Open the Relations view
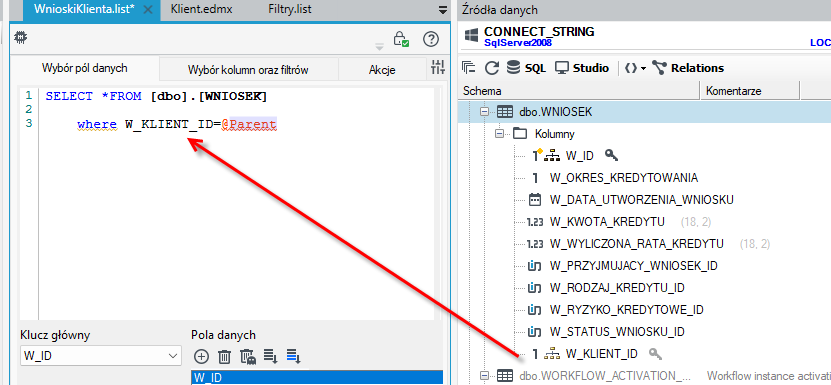The width and height of the screenshot is (831, 385). pos(688,68)
